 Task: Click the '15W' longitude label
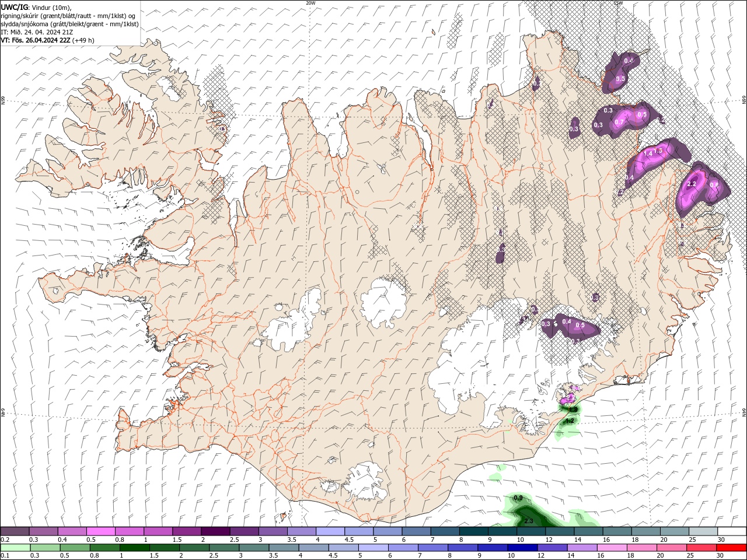pos(618,3)
